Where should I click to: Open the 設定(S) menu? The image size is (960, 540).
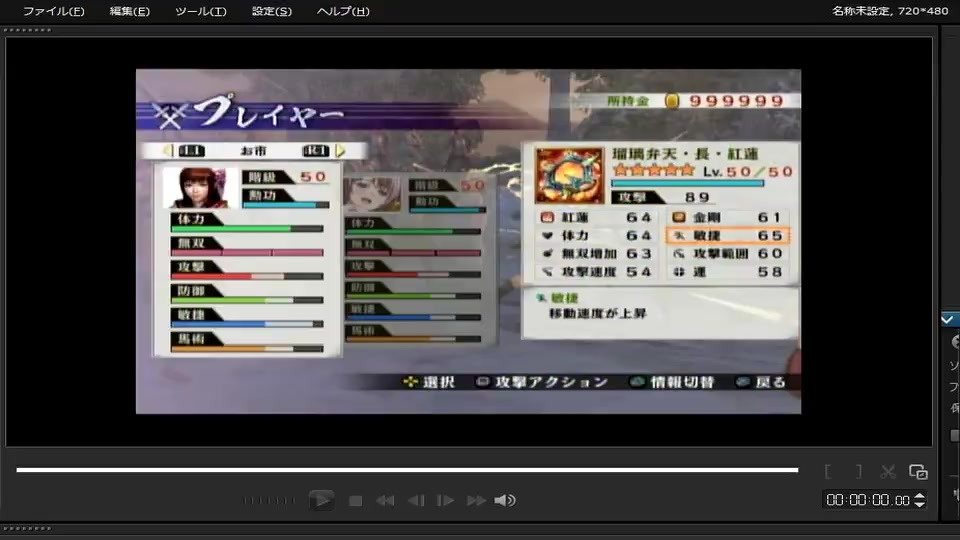(x=272, y=11)
